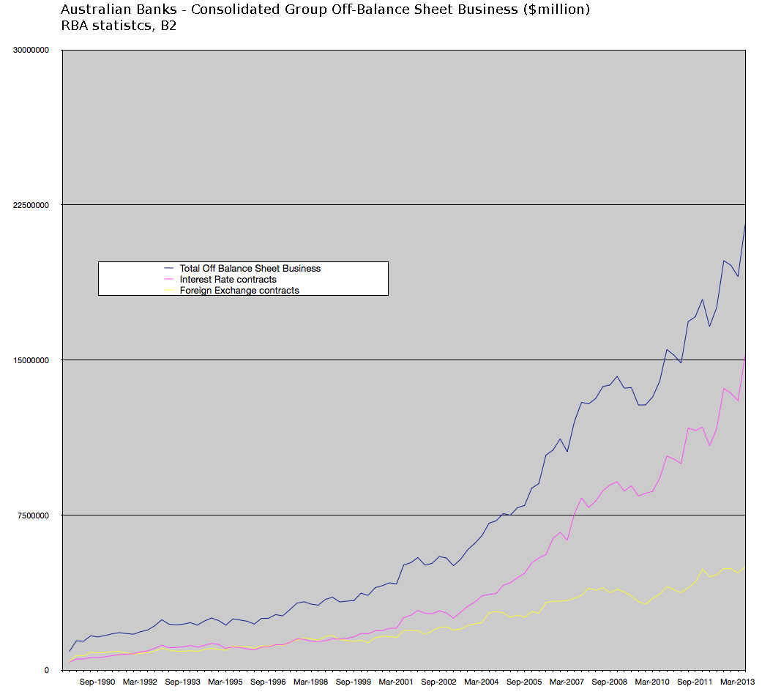Click the 'Total Off Balance Sheet Business' legend label
The height and width of the screenshot is (700, 781).
pos(250,268)
